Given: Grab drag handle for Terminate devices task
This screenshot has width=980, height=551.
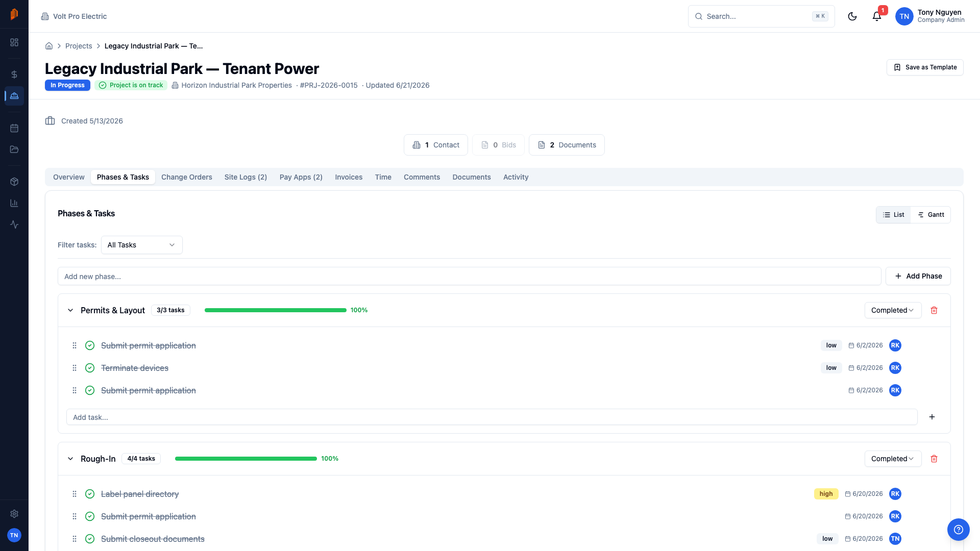Looking at the screenshot, I should pyautogui.click(x=75, y=368).
